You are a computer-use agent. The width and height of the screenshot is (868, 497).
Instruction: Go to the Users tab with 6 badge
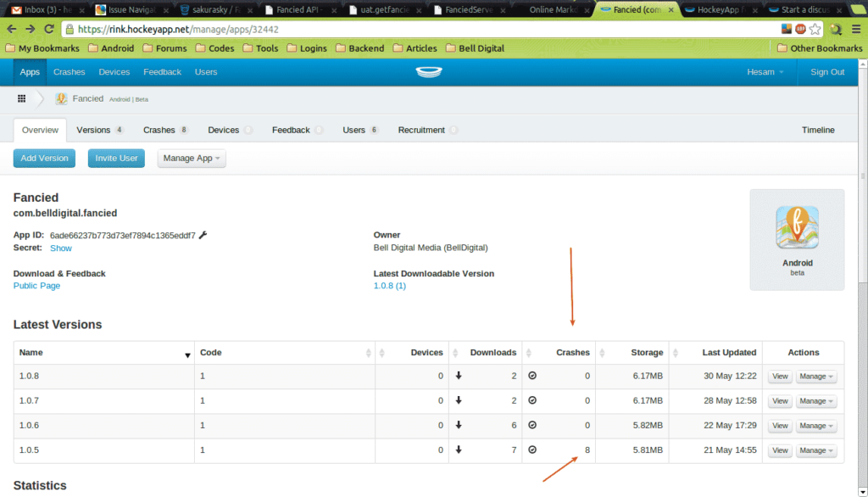360,130
